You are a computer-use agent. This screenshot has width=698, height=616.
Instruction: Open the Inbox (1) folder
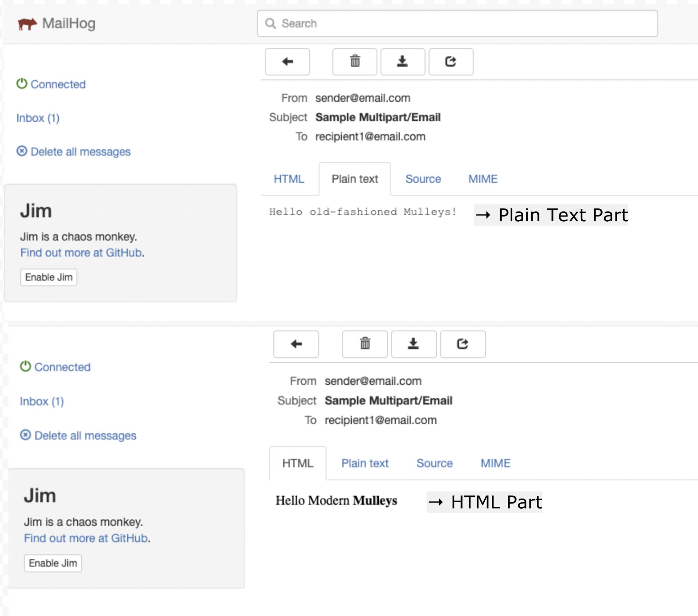coord(37,118)
